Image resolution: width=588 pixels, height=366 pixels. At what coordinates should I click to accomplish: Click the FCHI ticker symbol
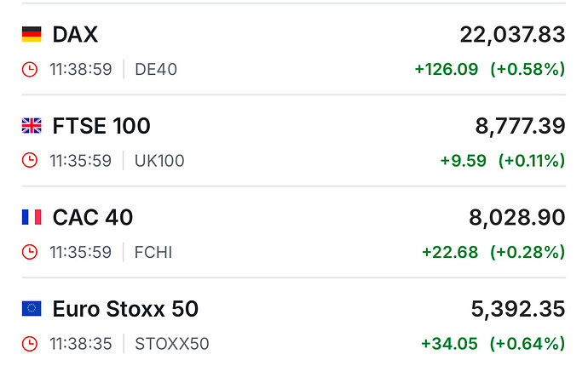153,252
